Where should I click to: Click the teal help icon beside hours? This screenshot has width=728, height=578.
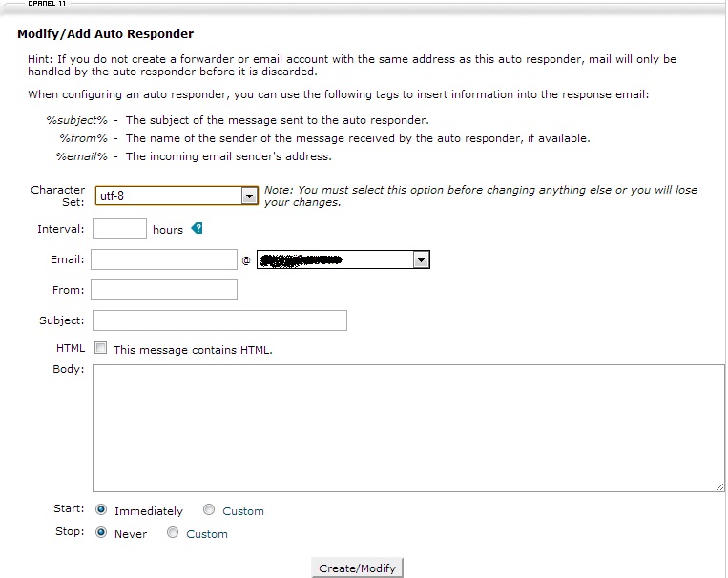(197, 229)
